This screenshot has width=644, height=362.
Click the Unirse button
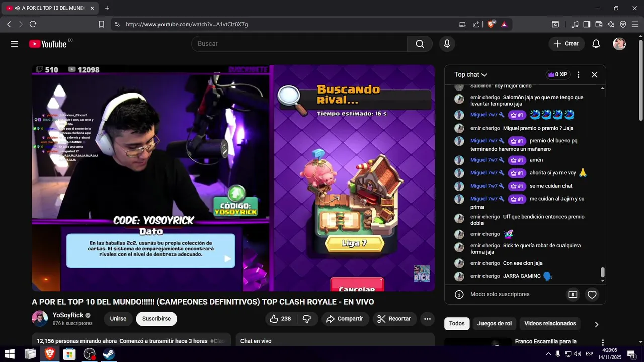point(118,319)
